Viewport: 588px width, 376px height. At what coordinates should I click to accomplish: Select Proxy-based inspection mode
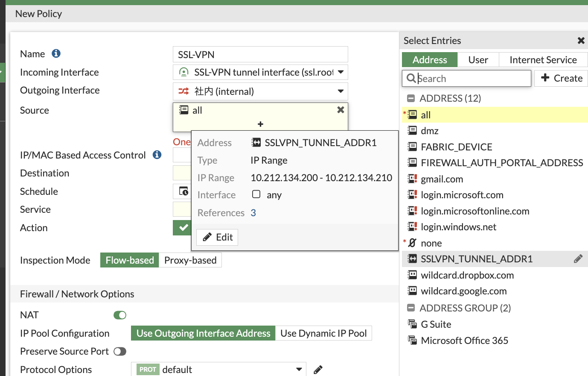click(x=190, y=260)
